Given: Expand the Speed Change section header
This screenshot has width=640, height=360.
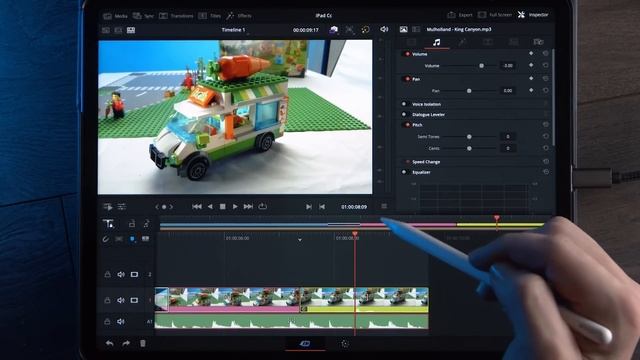Looking at the screenshot, I should [x=426, y=162].
